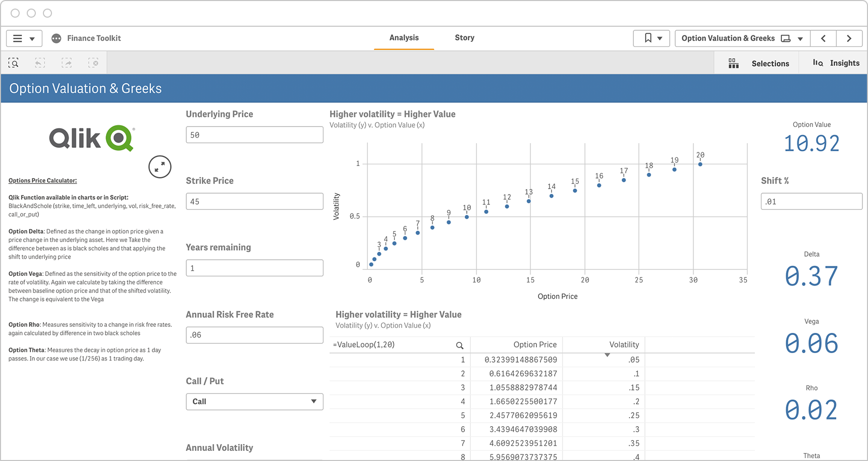Select scatter point labeled 20
Image resolution: width=868 pixels, height=461 pixels.
coord(700,164)
